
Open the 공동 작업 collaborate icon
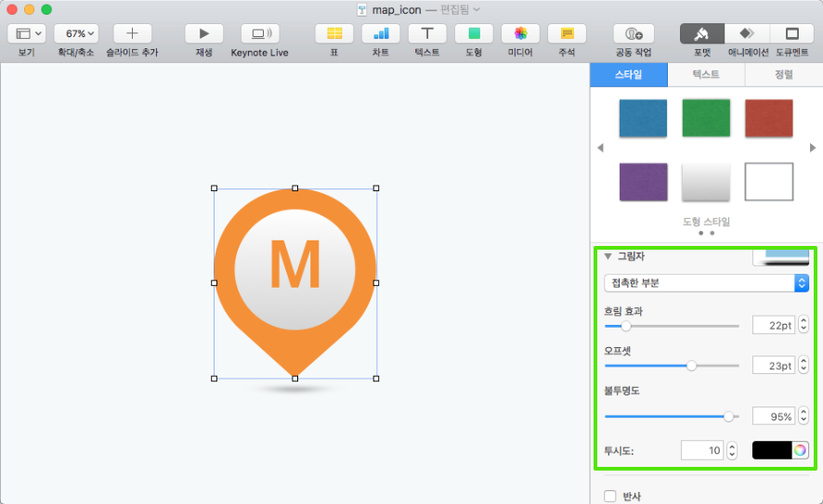(x=634, y=33)
